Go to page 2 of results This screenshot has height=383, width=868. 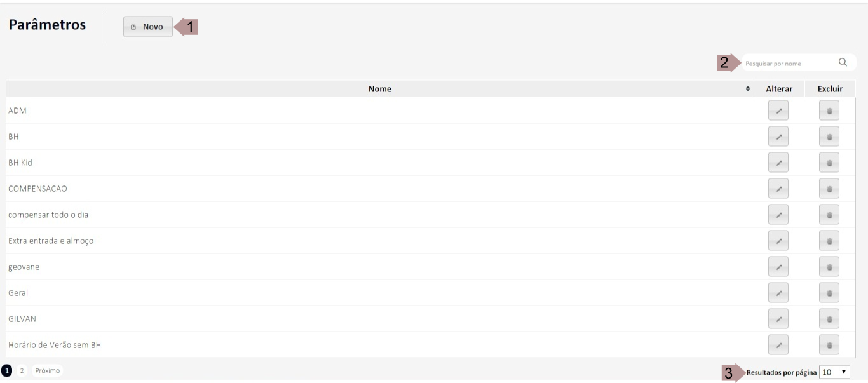pyautogui.click(x=22, y=371)
